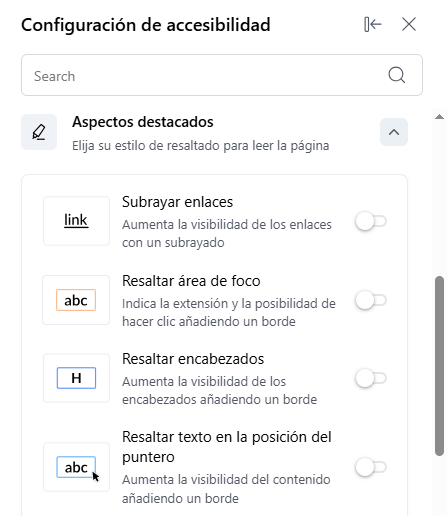Click the magnifying glass search icon

(x=397, y=75)
